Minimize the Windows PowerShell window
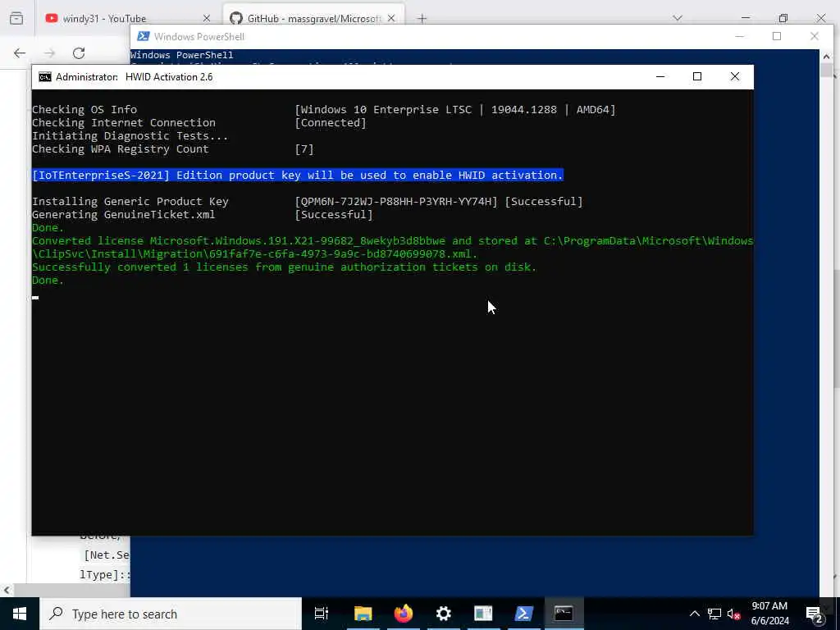The height and width of the screenshot is (630, 840). pos(740,36)
